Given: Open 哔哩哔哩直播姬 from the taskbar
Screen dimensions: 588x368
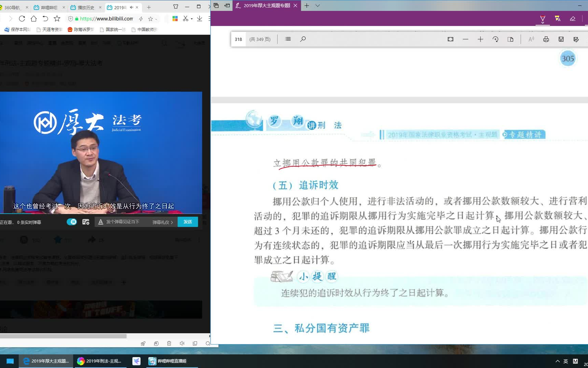Looking at the screenshot, I should tap(172, 361).
